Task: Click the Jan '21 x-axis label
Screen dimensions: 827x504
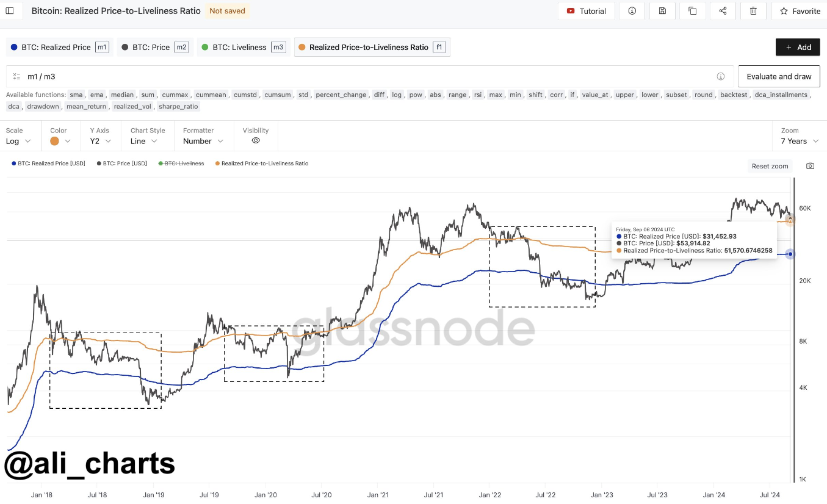Action: tap(378, 495)
